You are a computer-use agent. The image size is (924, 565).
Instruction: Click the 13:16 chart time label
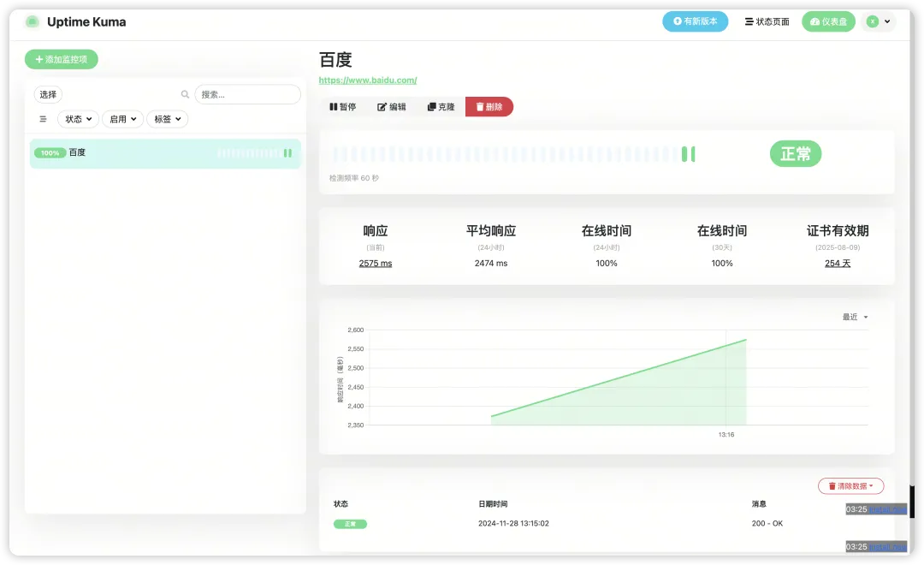726,435
